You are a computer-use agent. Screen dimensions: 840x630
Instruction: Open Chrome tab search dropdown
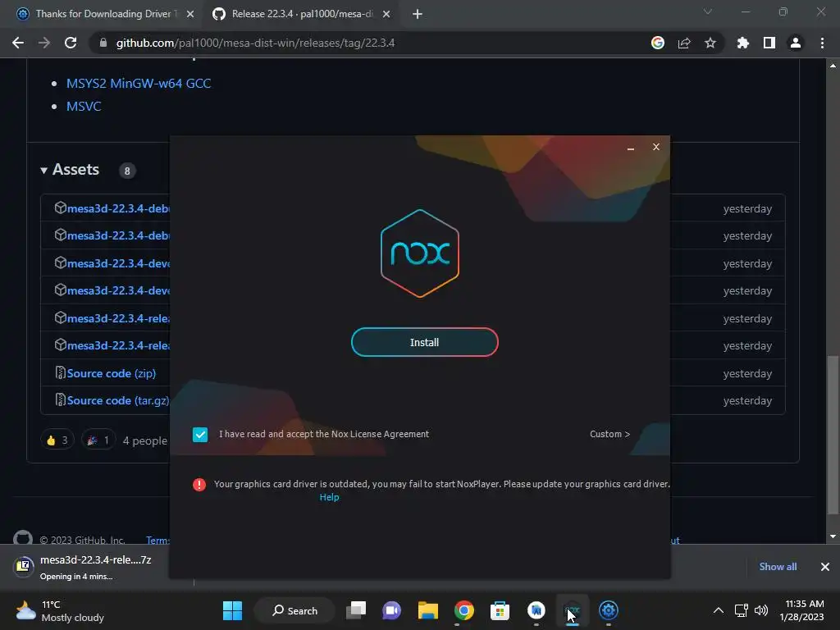[x=707, y=11]
